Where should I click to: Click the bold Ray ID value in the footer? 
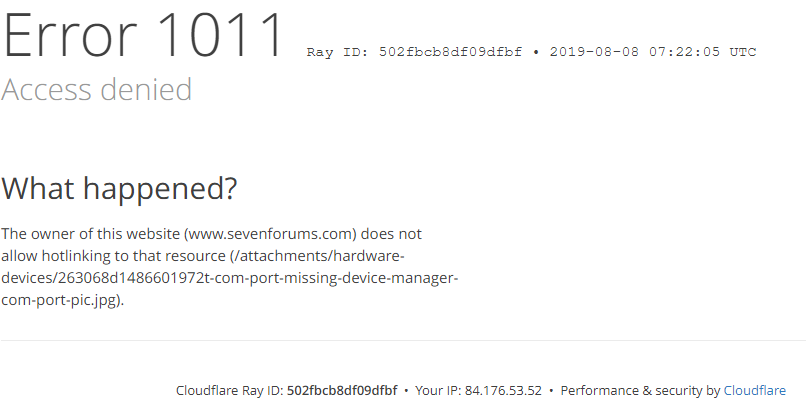click(x=342, y=391)
